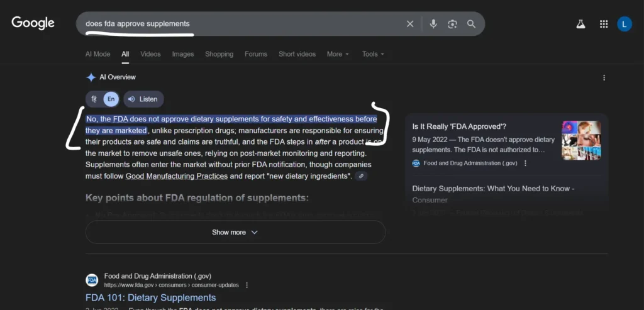Image resolution: width=644 pixels, height=310 pixels.
Task: Click Key points about FDA regulation heading
Action: tap(197, 198)
